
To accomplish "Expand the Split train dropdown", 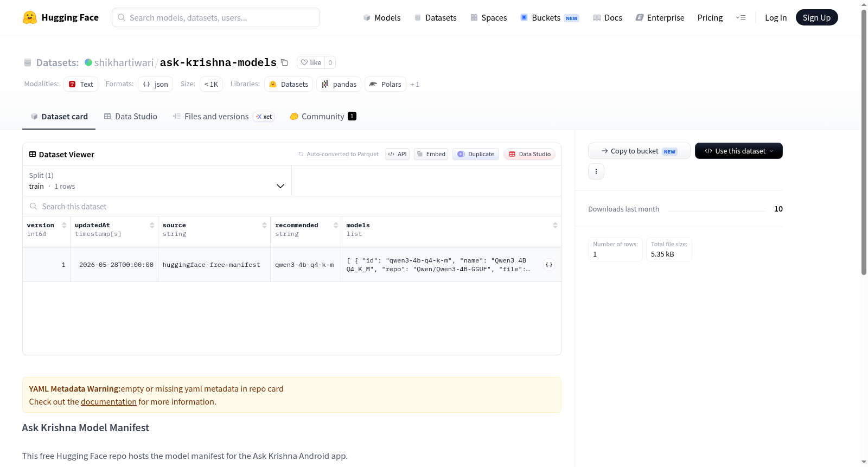I will [x=157, y=181].
